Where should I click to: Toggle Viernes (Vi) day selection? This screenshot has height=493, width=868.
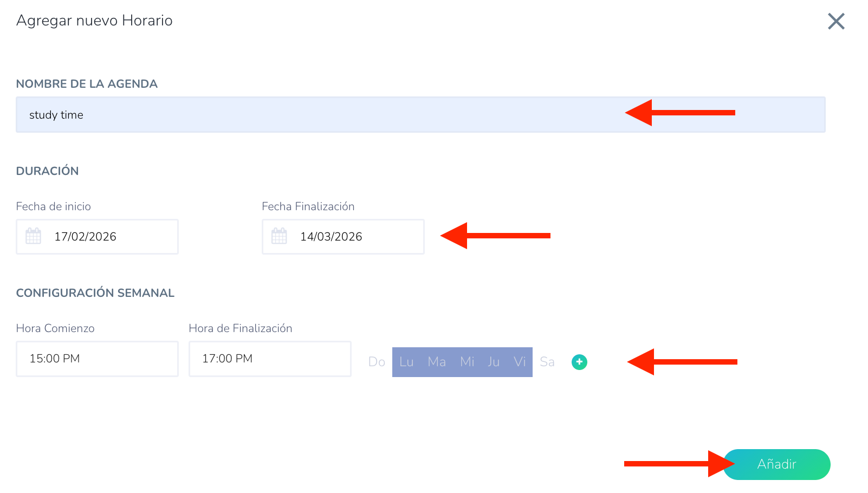[520, 362]
